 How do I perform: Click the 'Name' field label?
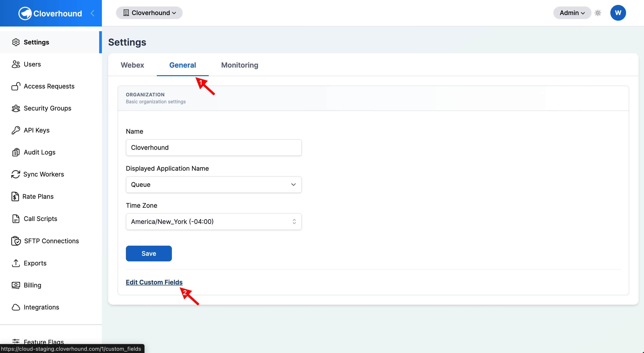point(134,131)
